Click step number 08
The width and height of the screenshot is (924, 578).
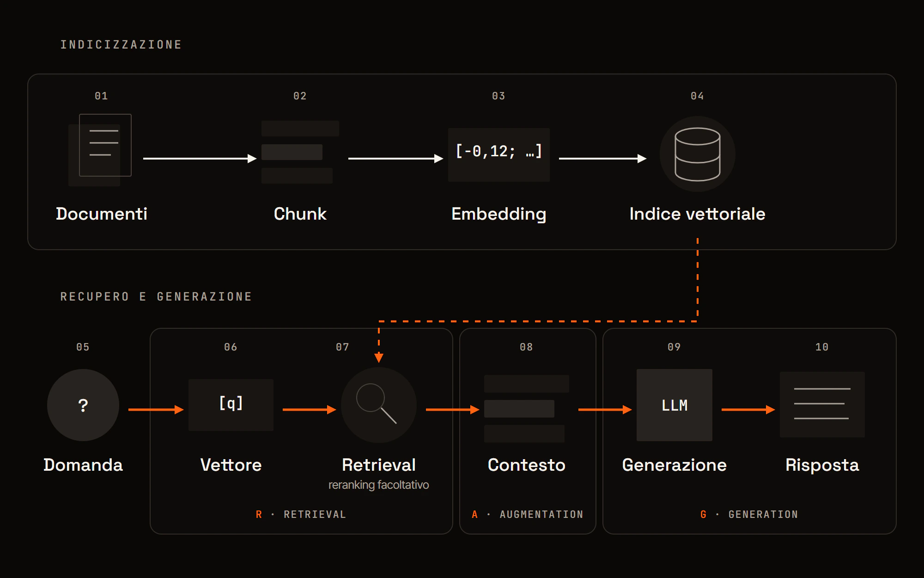527,347
